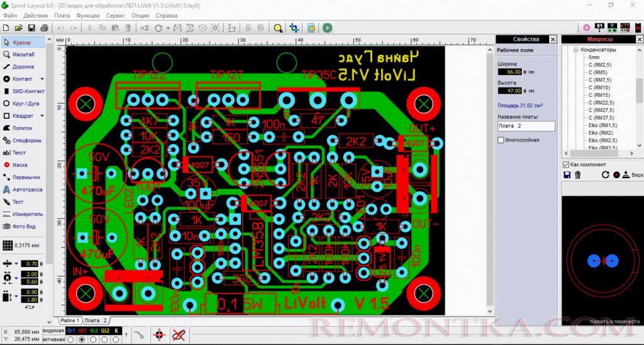This screenshot has width=644, height=345.
Task: Close the Свойства panel
Action: click(553, 39)
